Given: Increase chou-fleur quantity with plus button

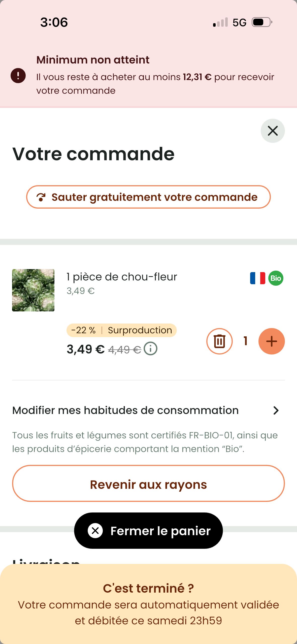Looking at the screenshot, I should tap(271, 341).
